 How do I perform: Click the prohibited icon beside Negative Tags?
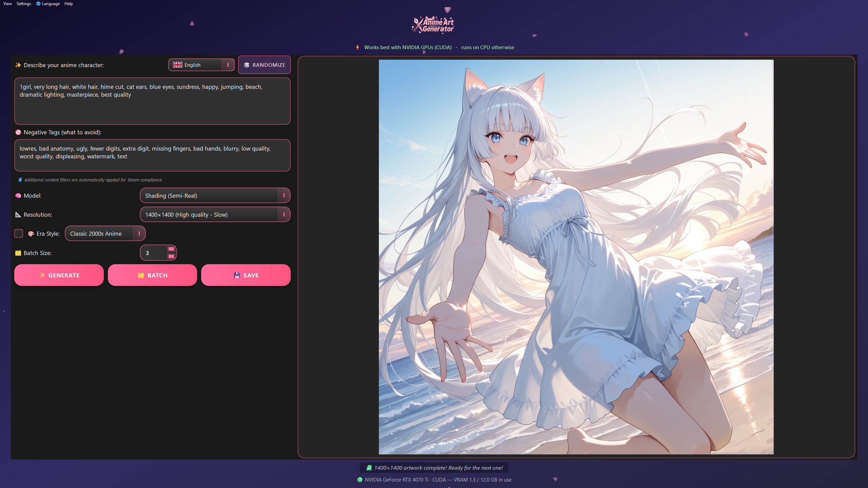click(18, 132)
